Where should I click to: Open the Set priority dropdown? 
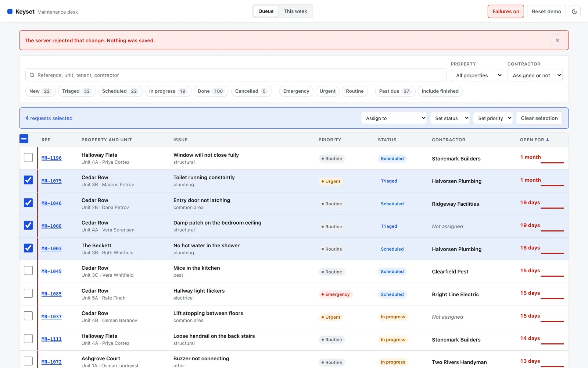(493, 118)
